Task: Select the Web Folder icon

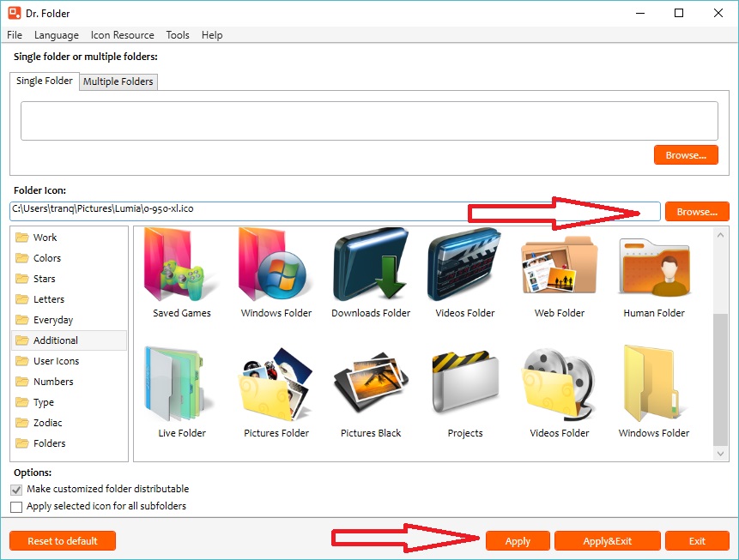Action: (x=559, y=266)
